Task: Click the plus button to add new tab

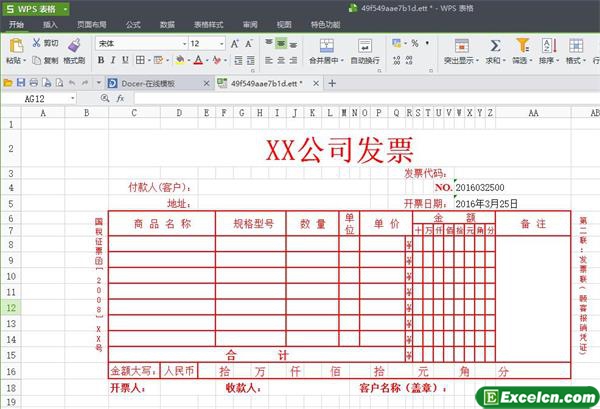Action: [x=332, y=83]
